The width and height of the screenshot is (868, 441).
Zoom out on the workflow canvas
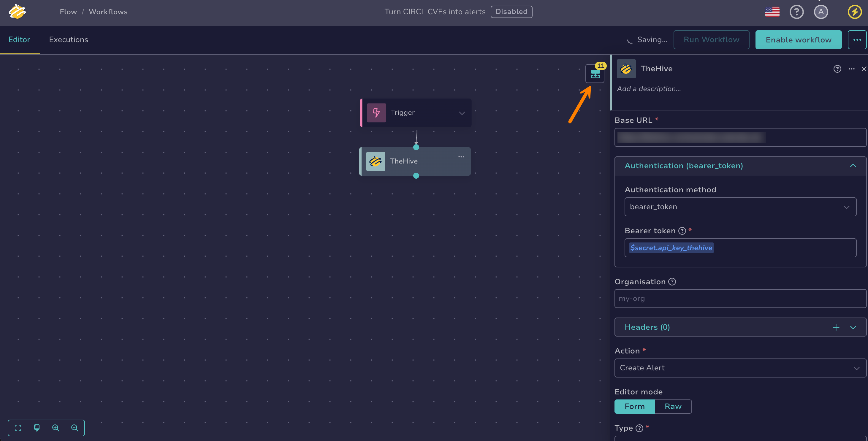click(75, 428)
